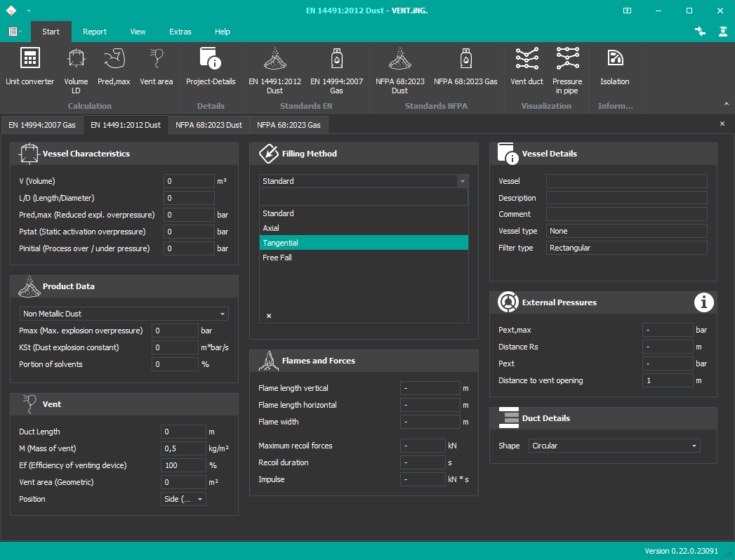This screenshot has width=735, height=560.
Task: Select the Vent area calculator
Action: tap(156, 67)
